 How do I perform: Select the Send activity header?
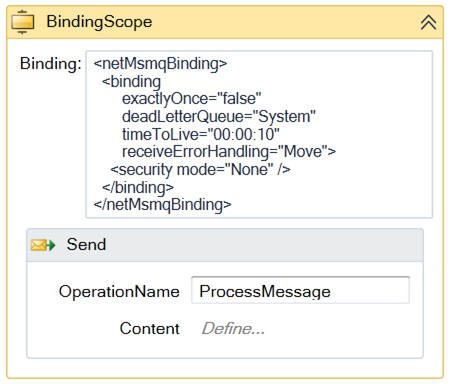(x=225, y=245)
